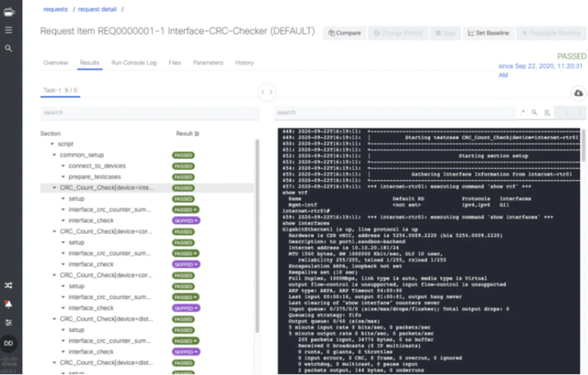Open the History tab
Screen dimensions: 588x375
(x=245, y=63)
